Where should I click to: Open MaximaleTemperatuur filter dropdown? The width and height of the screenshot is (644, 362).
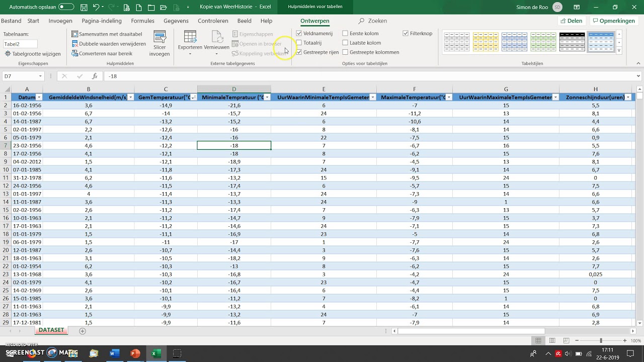(448, 98)
